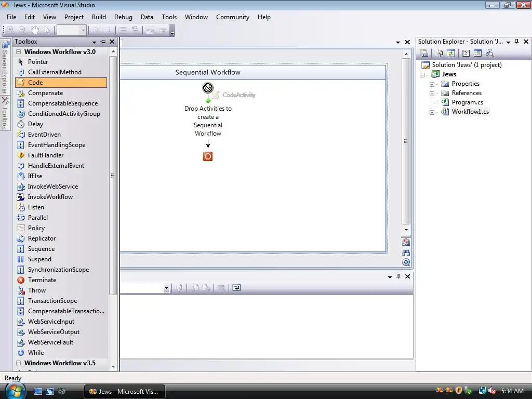532x399 pixels.
Task: Toggle auto-hide pin on Solution Explorer
Action: pyautogui.click(x=517, y=42)
